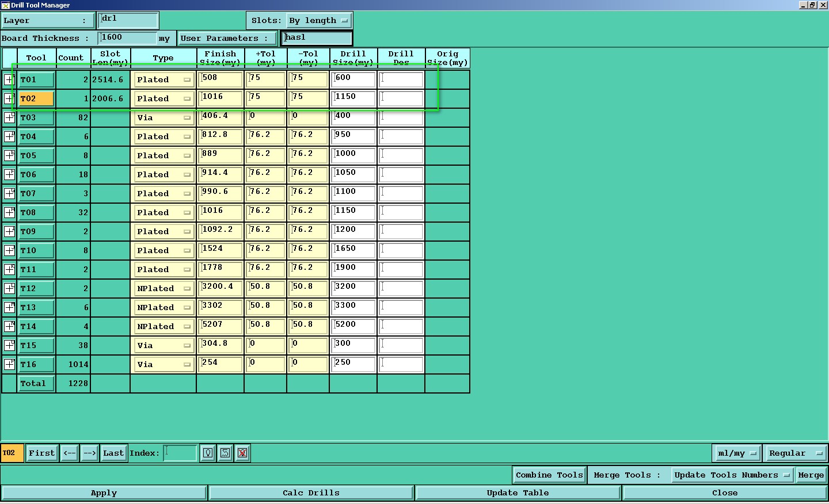Click the Tool column header
The width and height of the screenshot is (829, 504).
(36, 58)
